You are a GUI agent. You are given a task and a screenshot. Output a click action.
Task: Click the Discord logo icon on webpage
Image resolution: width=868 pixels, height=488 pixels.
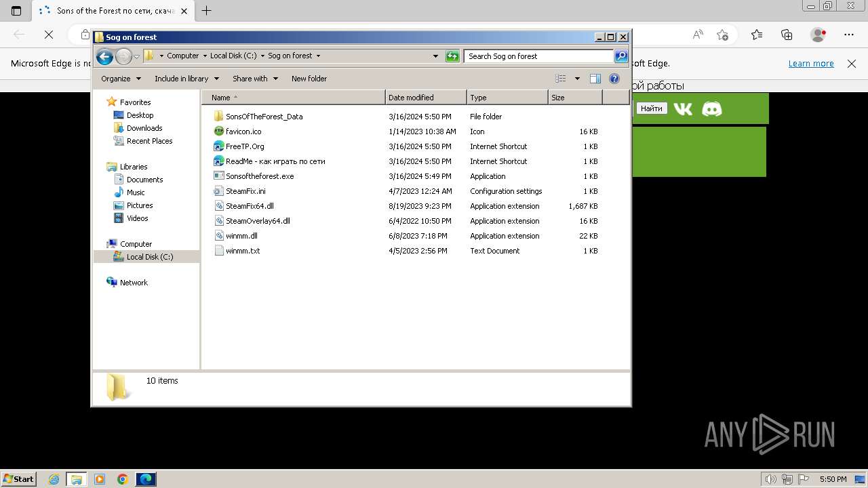point(711,108)
